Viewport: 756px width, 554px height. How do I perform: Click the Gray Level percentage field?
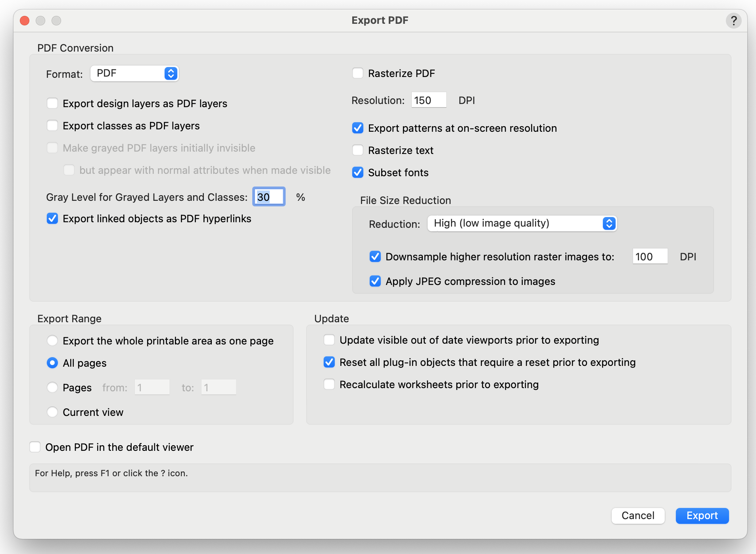point(269,197)
